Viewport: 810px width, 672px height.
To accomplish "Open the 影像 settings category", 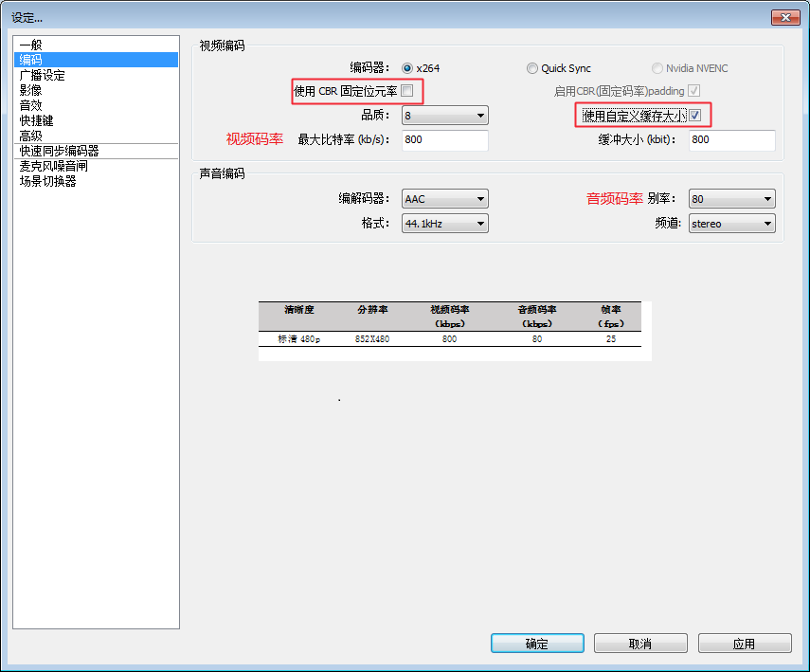I will pos(96,90).
